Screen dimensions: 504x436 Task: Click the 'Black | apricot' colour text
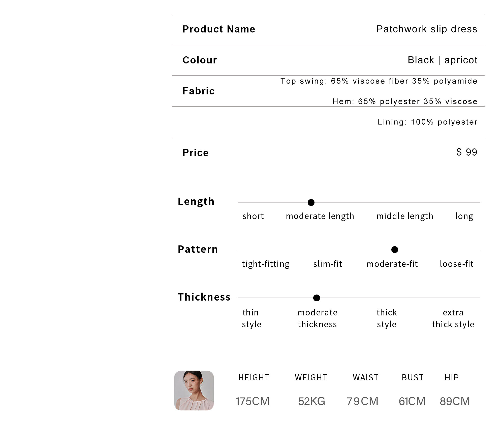pyautogui.click(x=443, y=60)
